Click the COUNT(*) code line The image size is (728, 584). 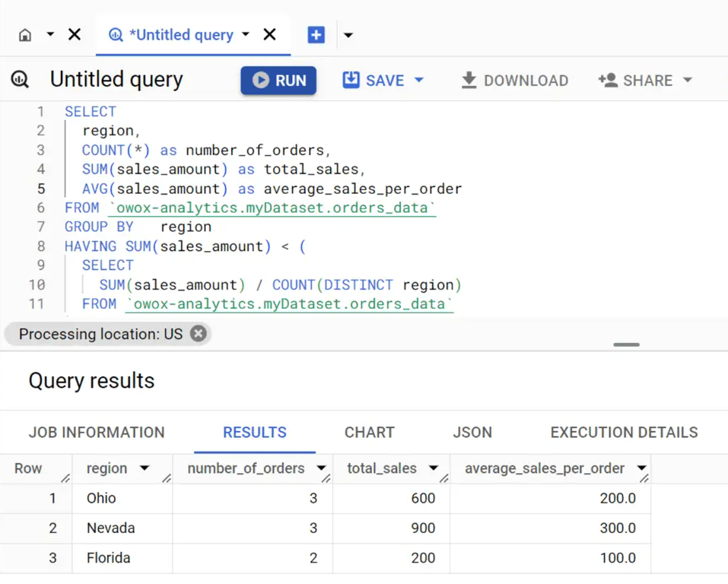(206, 150)
